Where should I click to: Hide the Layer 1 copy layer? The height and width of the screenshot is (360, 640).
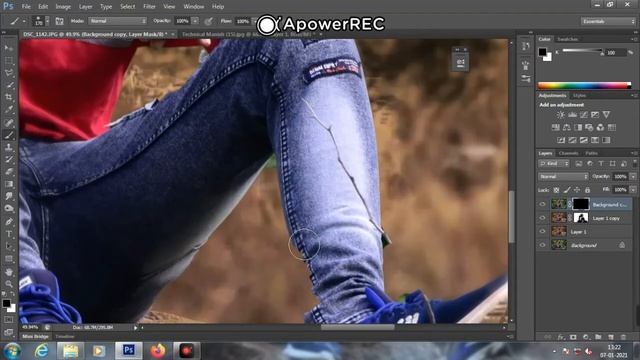tap(542, 218)
